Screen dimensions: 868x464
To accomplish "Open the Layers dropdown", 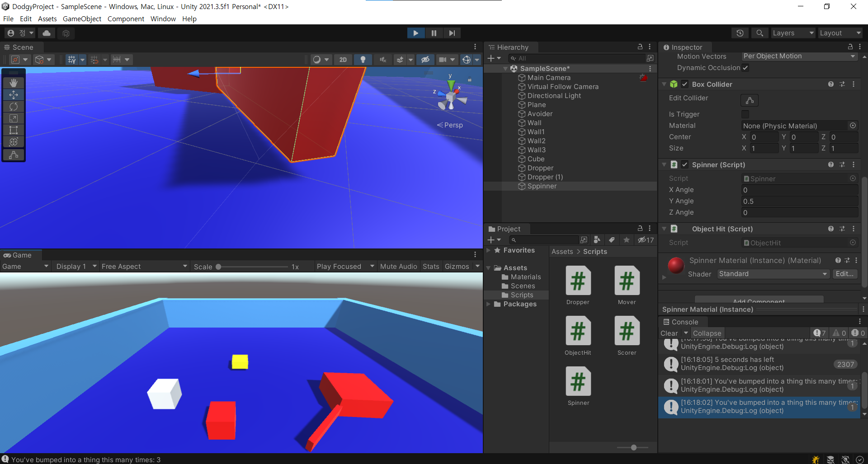I will 793,33.
